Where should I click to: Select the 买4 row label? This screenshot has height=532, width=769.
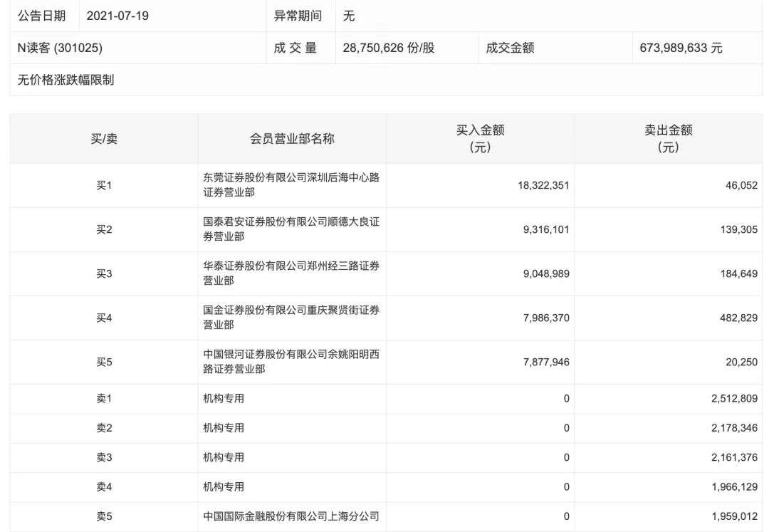click(104, 318)
